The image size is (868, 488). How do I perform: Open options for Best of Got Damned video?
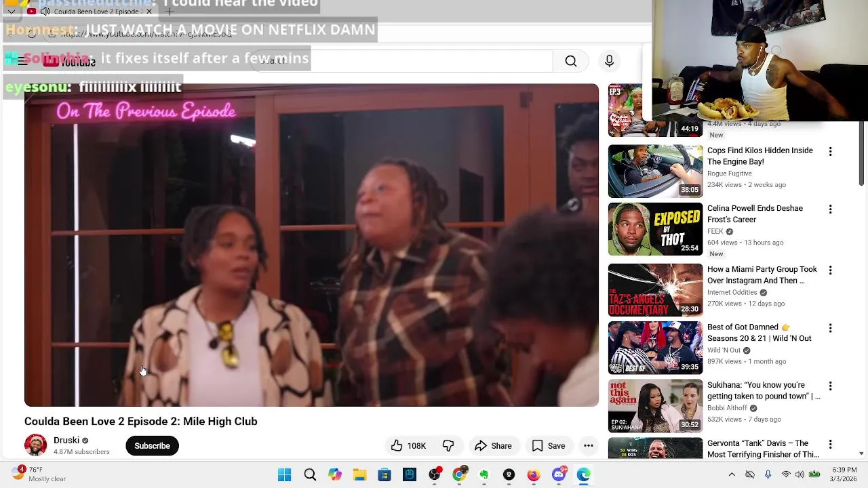coord(830,328)
